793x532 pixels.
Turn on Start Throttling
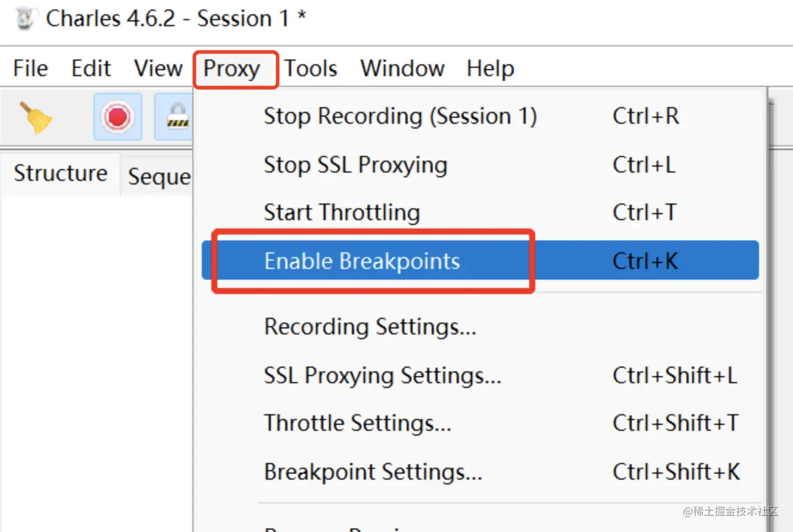coord(342,212)
